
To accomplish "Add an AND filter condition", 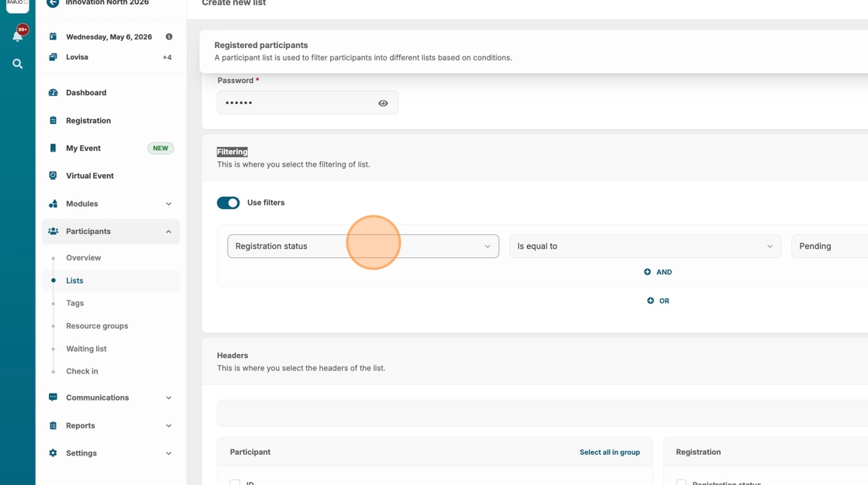I will tap(658, 272).
